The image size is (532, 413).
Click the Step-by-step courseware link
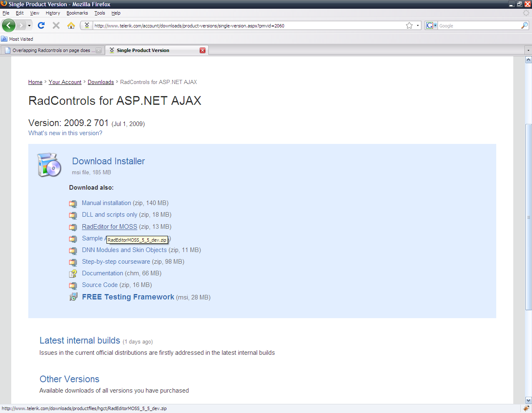116,262
